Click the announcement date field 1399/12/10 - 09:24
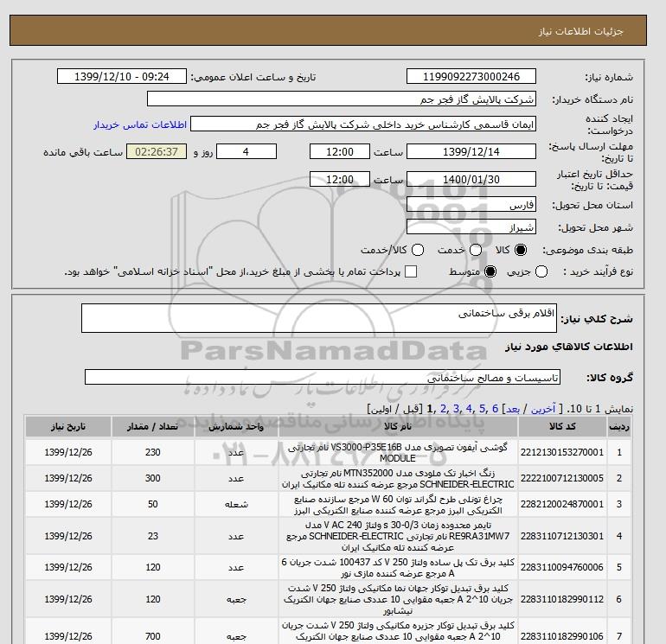The height and width of the screenshot is (644, 666). [121, 76]
